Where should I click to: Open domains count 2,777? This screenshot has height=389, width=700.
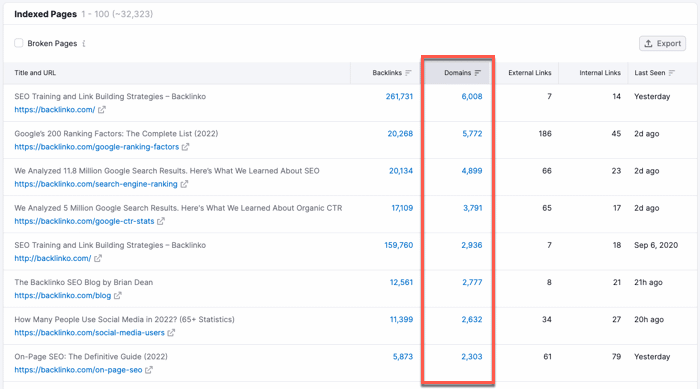click(472, 282)
